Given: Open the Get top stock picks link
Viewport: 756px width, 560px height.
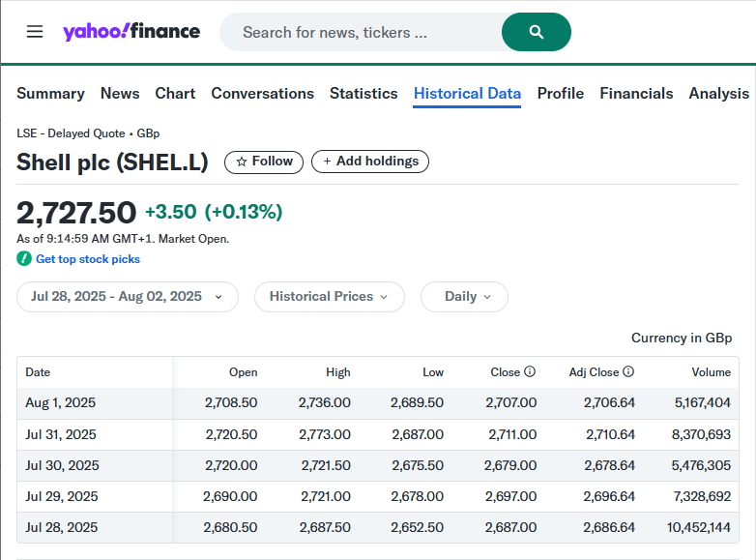Looking at the screenshot, I should coord(88,259).
